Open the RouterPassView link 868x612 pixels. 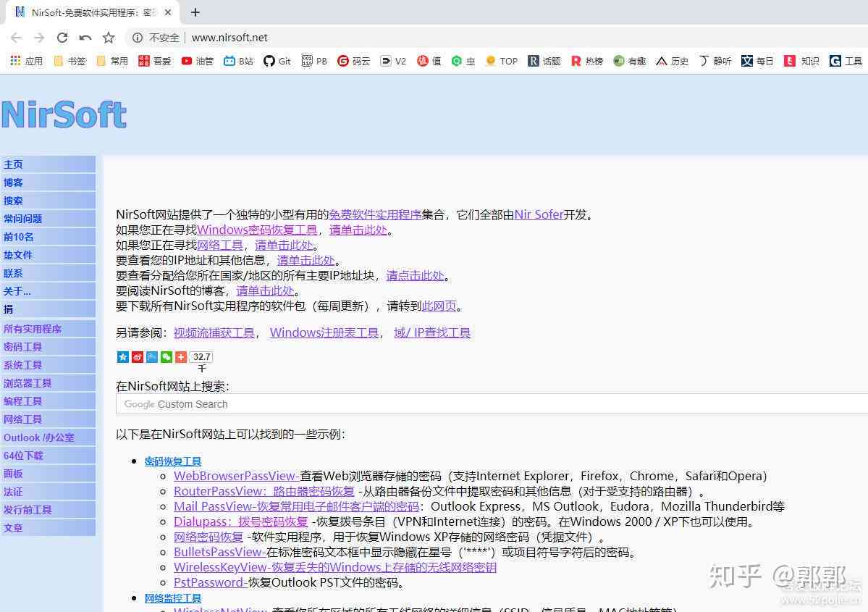tap(264, 491)
